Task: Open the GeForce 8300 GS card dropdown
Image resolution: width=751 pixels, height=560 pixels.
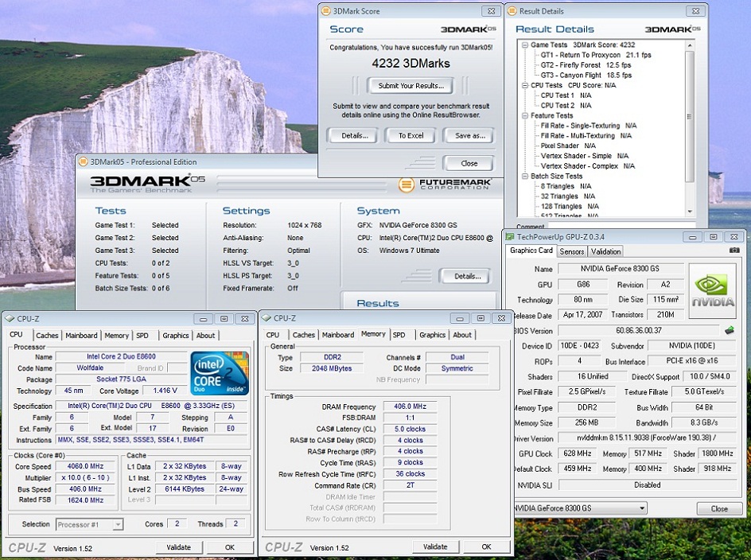Action: coord(642,508)
